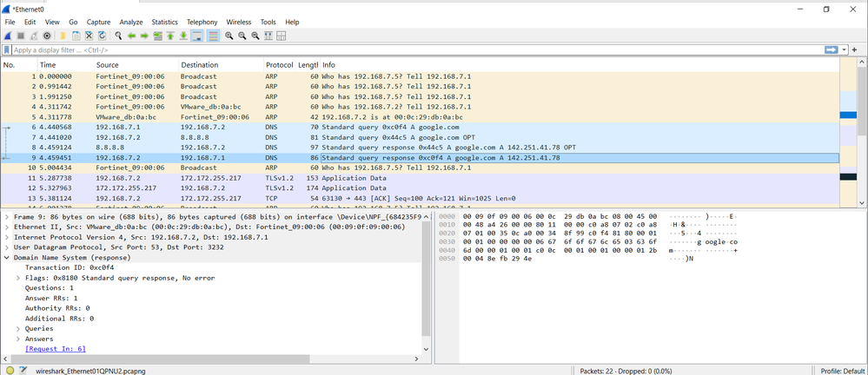This screenshot has height=375, width=868.
Task: Jump to the first packet
Action: coord(170,36)
